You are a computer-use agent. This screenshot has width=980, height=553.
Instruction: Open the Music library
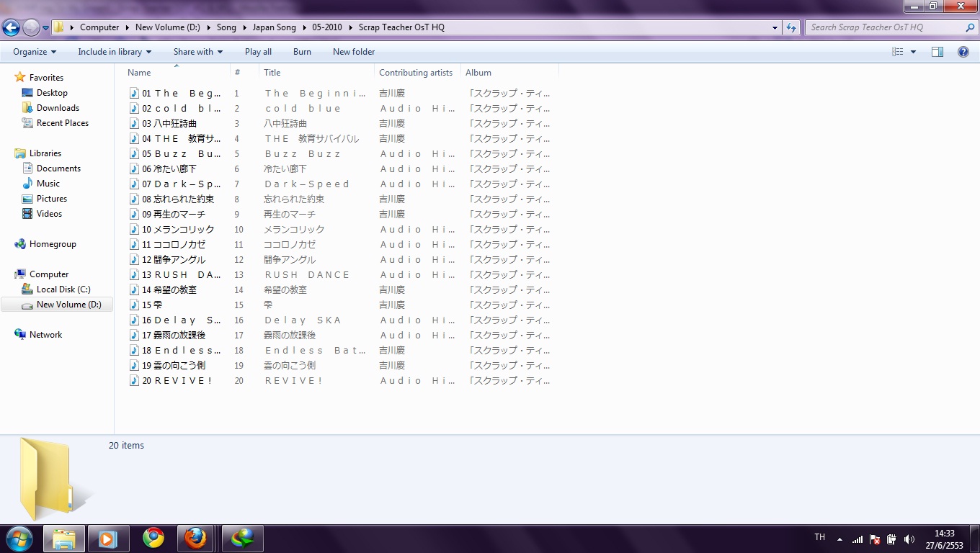tap(48, 184)
